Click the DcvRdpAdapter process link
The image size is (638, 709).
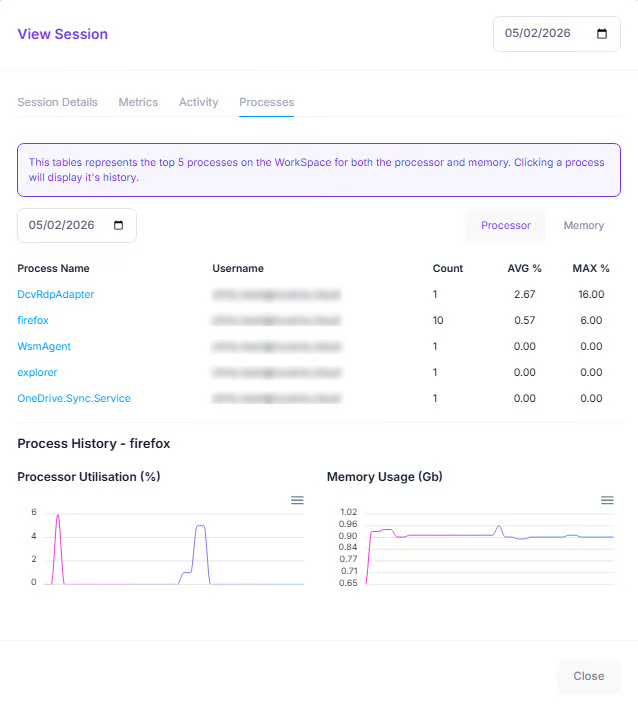pos(56,294)
